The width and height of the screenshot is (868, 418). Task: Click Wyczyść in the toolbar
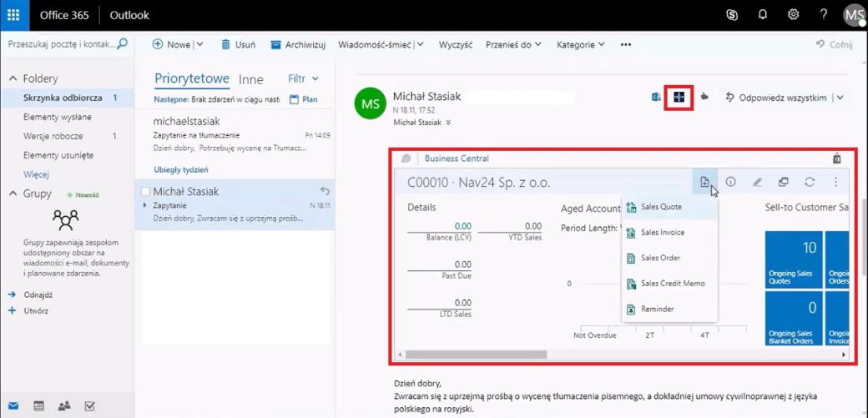tap(456, 45)
